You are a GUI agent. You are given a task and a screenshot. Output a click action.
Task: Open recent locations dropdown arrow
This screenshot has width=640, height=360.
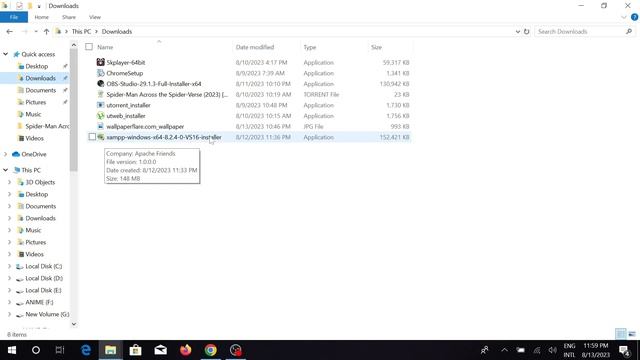click(36, 31)
